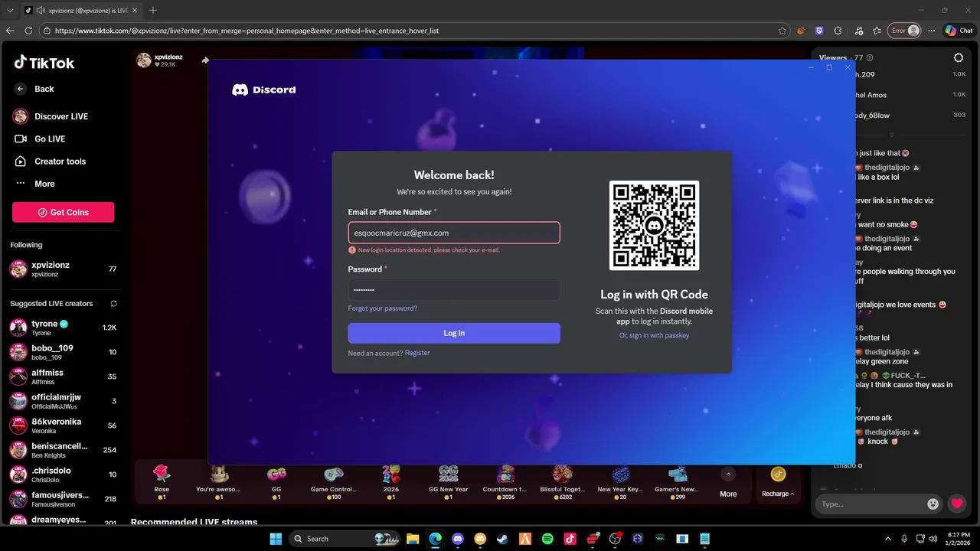This screenshot has height=551, width=980.
Task: Click the Discord logo in login window
Action: [264, 90]
